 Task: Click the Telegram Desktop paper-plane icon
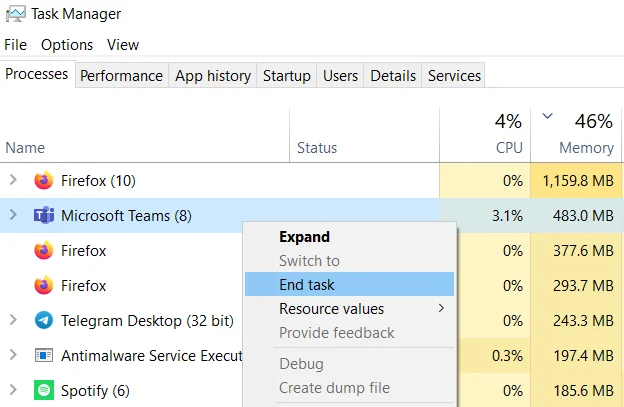click(x=44, y=320)
